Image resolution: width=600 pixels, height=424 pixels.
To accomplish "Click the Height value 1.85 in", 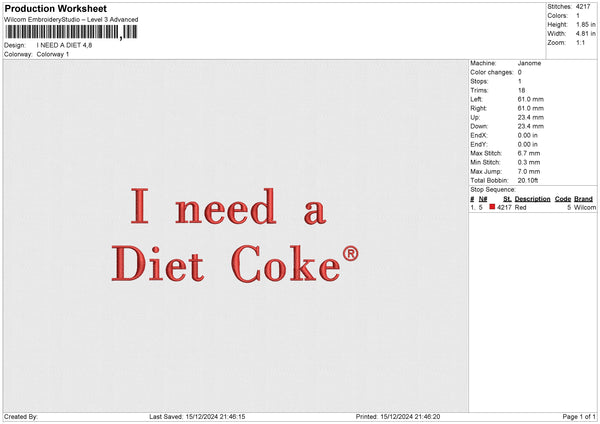I will click(x=585, y=24).
